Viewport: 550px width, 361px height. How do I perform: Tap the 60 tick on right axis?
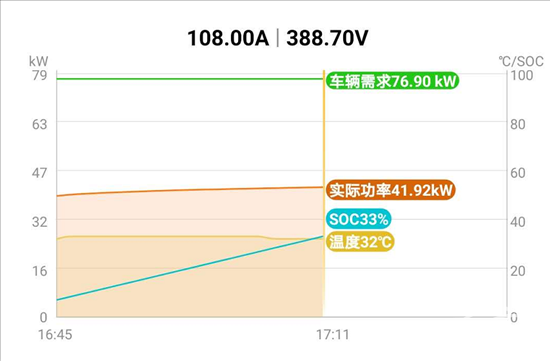(518, 173)
